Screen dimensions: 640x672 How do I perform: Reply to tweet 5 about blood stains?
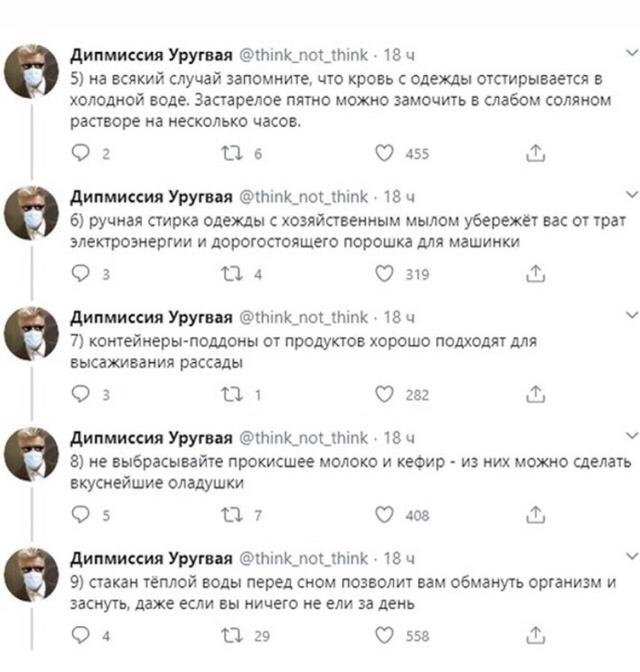pyautogui.click(x=80, y=153)
